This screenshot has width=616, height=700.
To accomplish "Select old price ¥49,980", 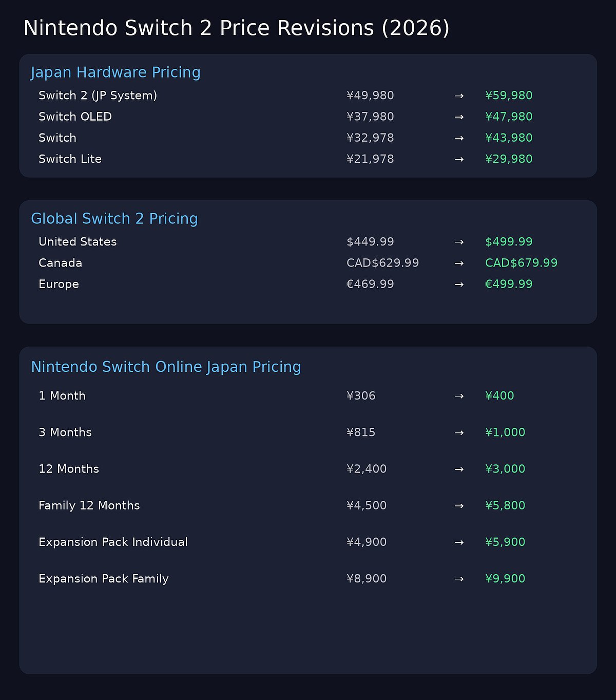I will [370, 96].
